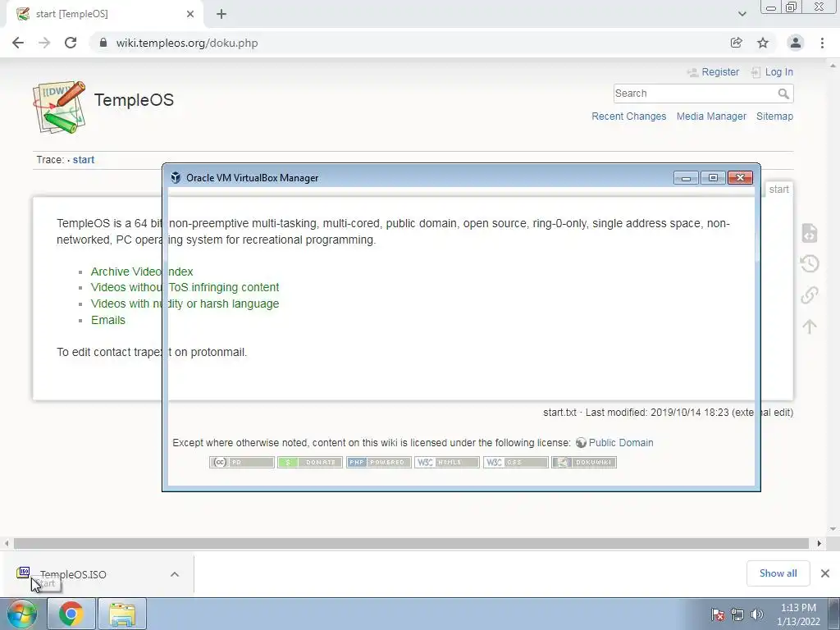This screenshot has height=630, width=840.
Task: Close the VirtualBox Manager window
Action: tap(741, 177)
